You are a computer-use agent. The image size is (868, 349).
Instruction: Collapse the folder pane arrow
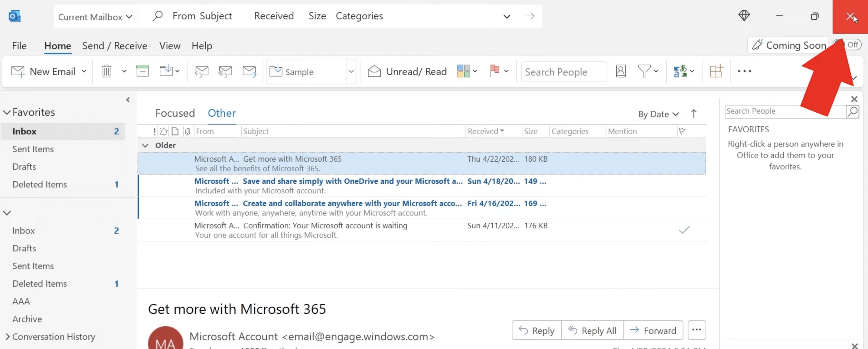pos(128,100)
